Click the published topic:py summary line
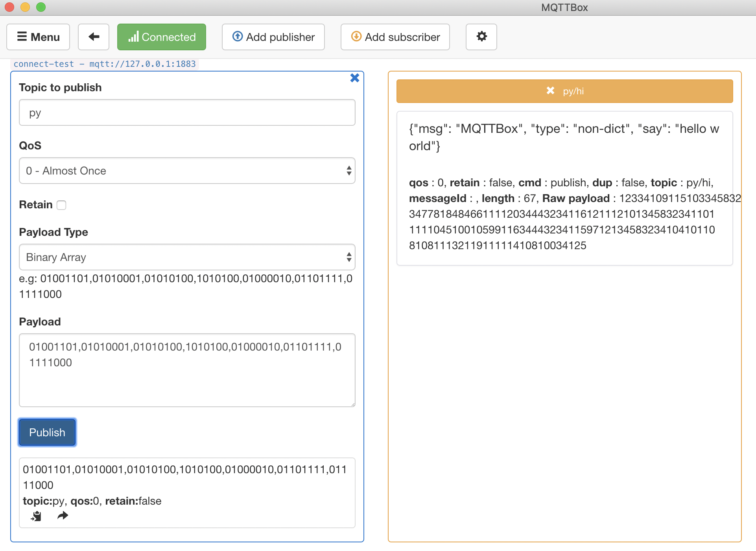756x551 pixels. [x=92, y=501]
